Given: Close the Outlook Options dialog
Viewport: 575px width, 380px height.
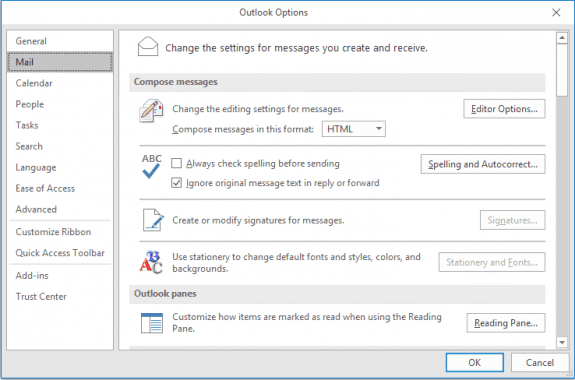Looking at the screenshot, I should (556, 12).
